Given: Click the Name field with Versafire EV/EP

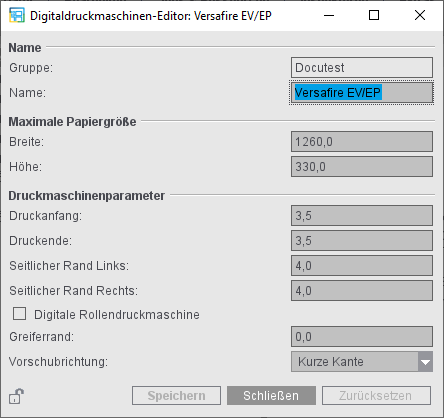Looking at the screenshot, I should click(362, 92).
